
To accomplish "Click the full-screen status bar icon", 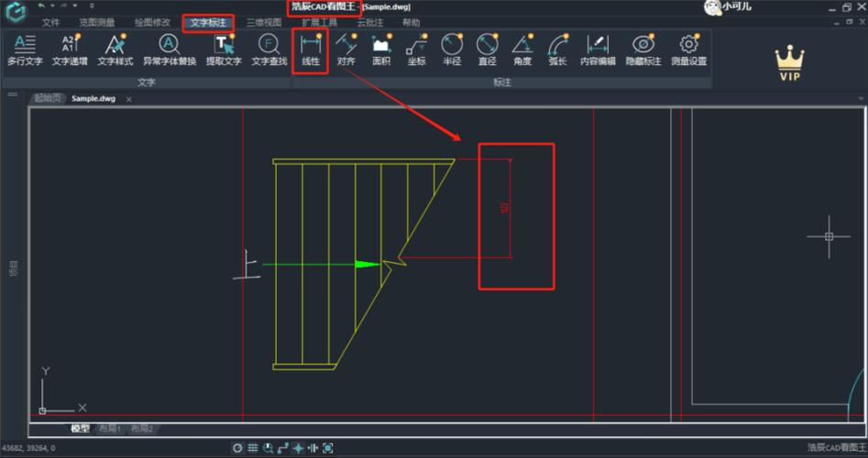I will (x=328, y=448).
